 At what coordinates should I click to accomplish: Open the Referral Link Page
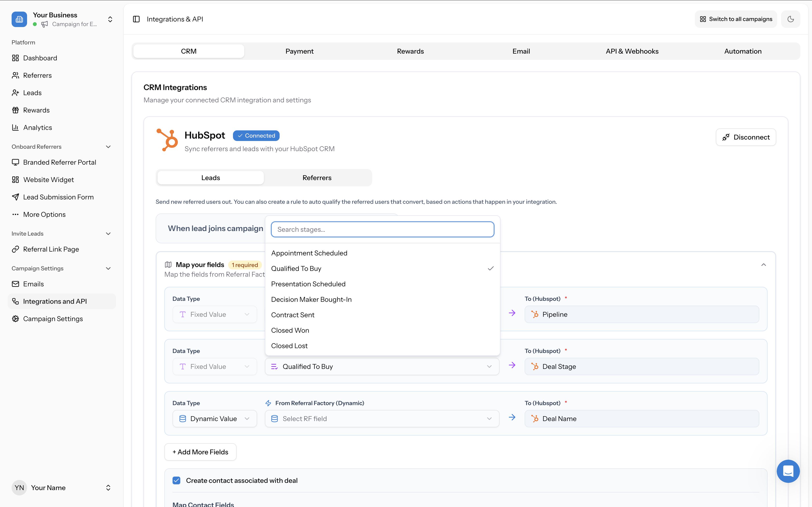(x=51, y=249)
